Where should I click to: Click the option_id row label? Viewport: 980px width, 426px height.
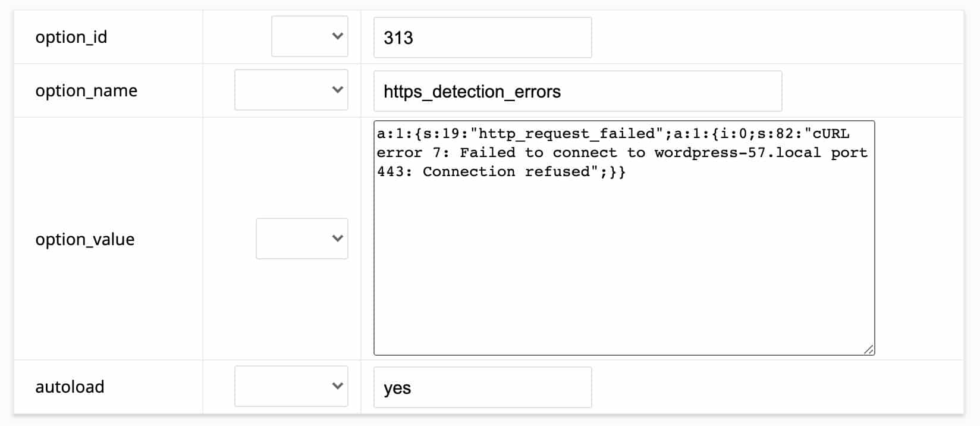coord(72,36)
